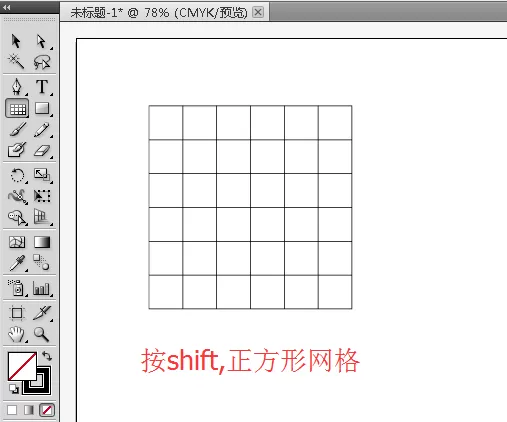
Task: Set paint mode to Gradient
Action: pyautogui.click(x=29, y=410)
